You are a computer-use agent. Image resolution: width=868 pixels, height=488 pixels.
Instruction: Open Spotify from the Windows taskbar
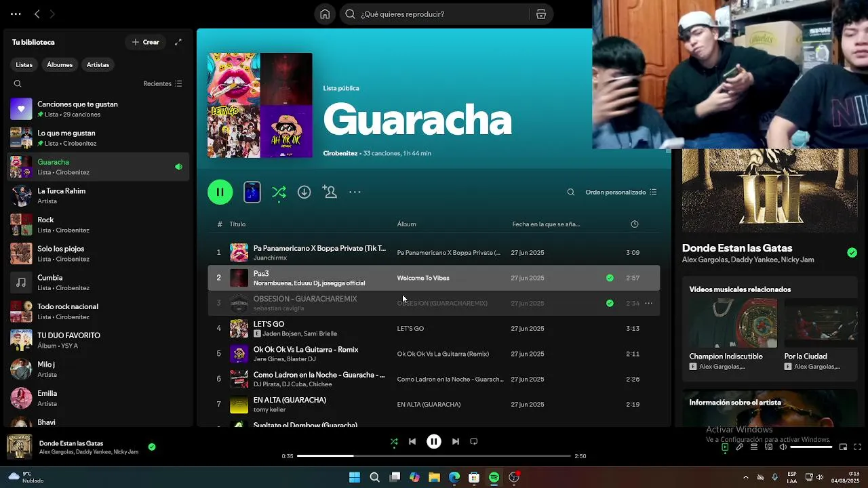coord(494,477)
